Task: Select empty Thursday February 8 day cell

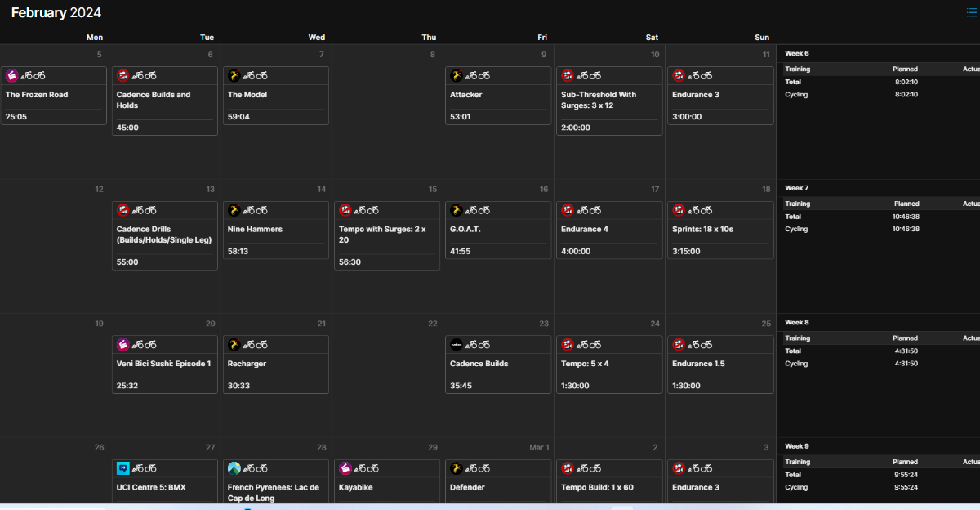Action: coord(388,114)
